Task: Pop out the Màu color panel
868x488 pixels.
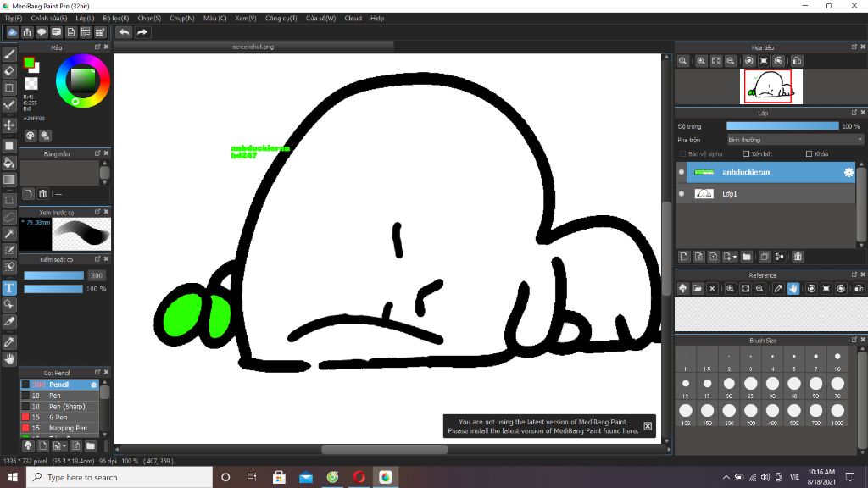Action: click(97, 47)
